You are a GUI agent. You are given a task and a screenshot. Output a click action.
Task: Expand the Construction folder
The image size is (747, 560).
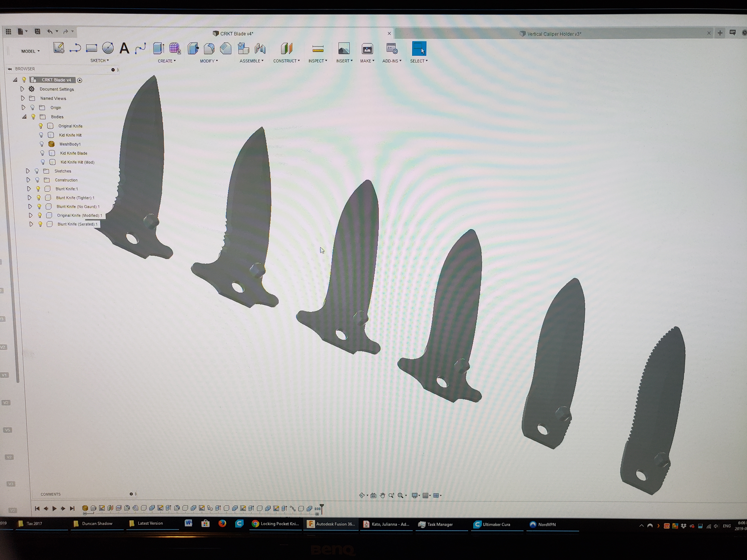(28, 180)
